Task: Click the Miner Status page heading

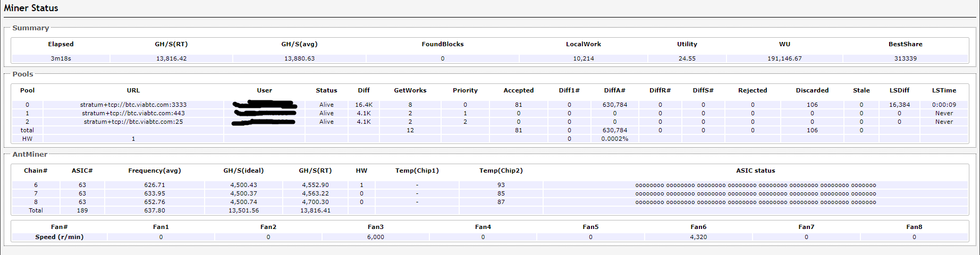Action: 31,8
